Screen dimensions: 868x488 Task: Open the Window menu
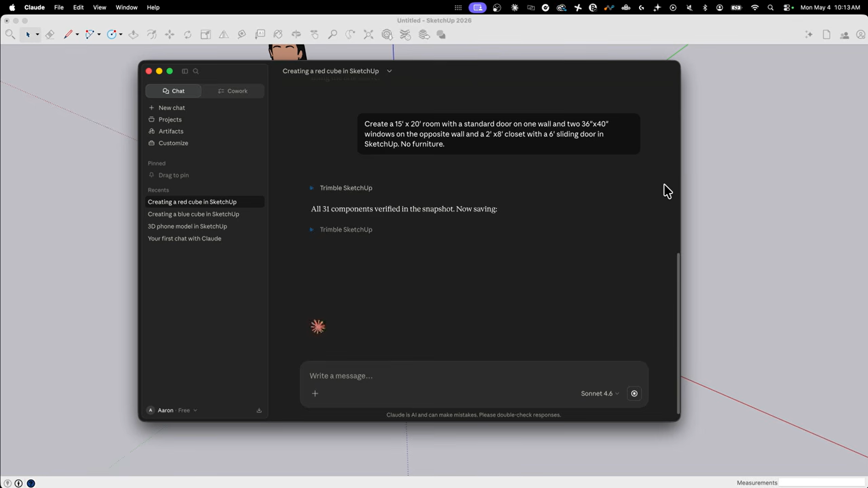tap(126, 8)
